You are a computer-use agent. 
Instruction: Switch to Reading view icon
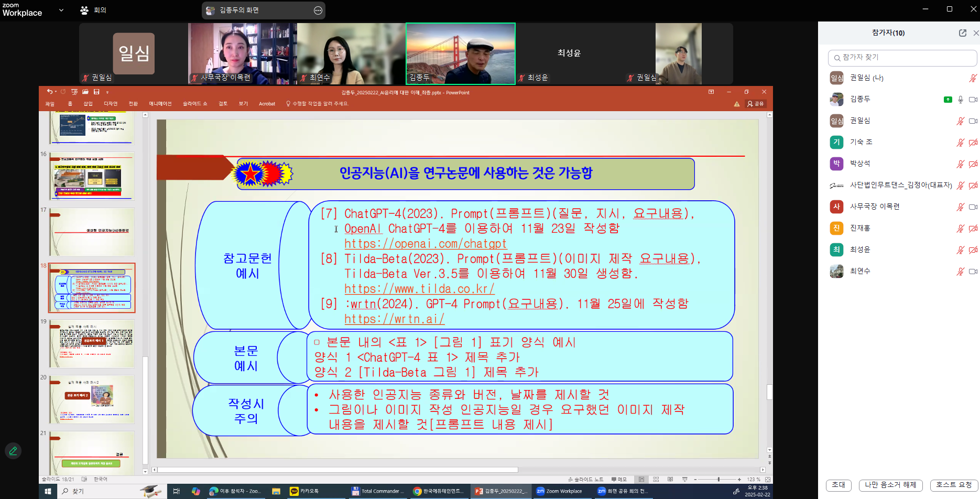(670, 479)
